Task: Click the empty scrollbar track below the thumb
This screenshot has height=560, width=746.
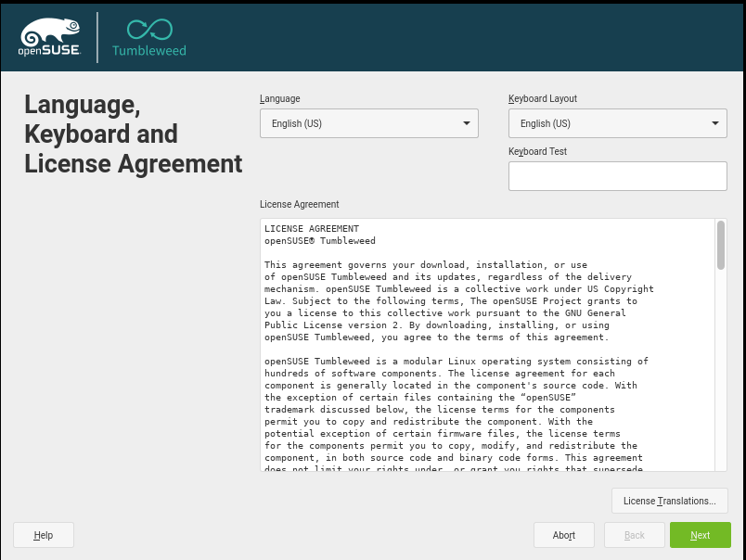Action: coord(721,371)
